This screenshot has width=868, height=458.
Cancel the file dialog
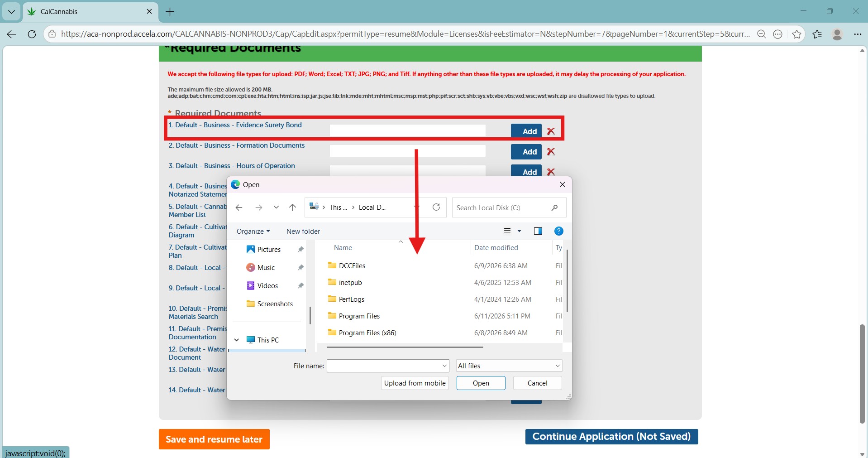pos(537,383)
